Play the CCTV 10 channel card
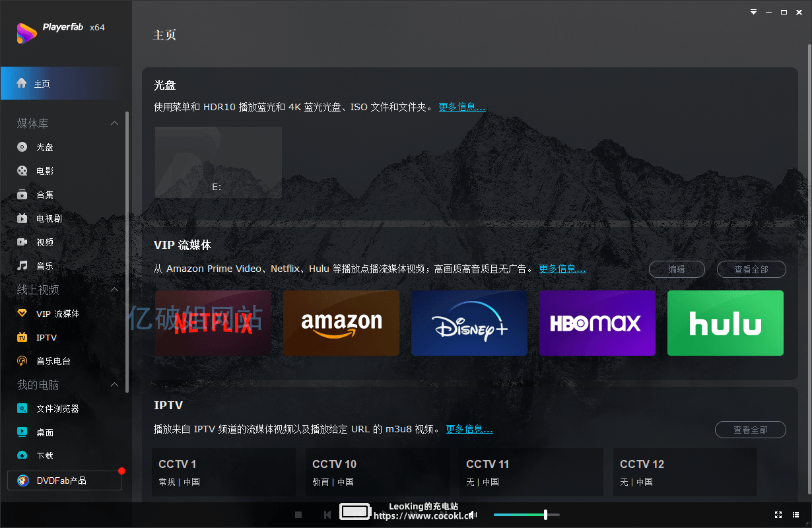Viewport: 812px width, 528px height. 378,473
